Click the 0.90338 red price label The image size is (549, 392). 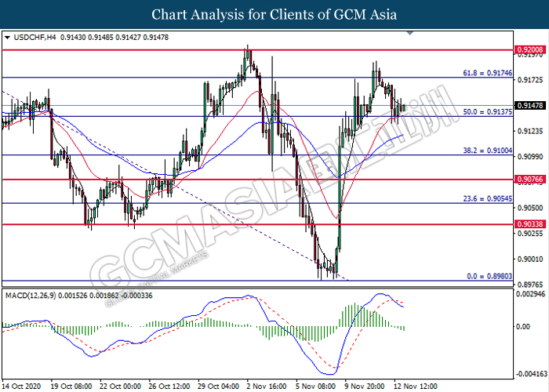[529, 224]
